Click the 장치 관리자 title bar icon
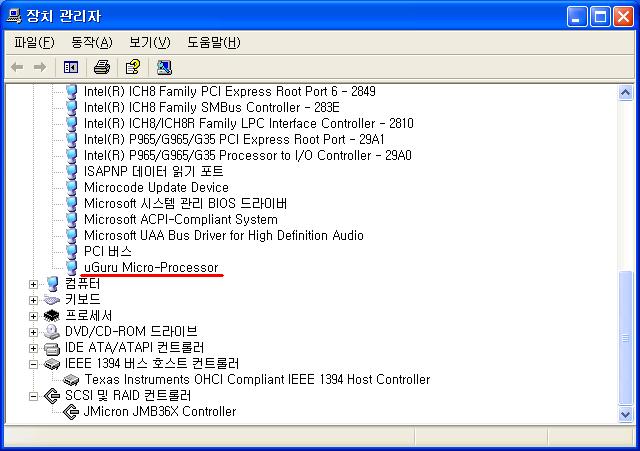The height and width of the screenshot is (451, 640). click(14, 16)
